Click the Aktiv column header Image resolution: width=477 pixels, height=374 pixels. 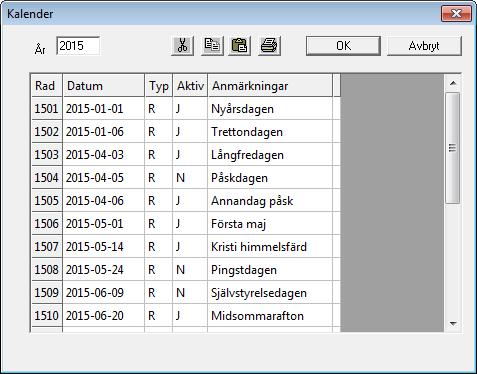click(190, 86)
